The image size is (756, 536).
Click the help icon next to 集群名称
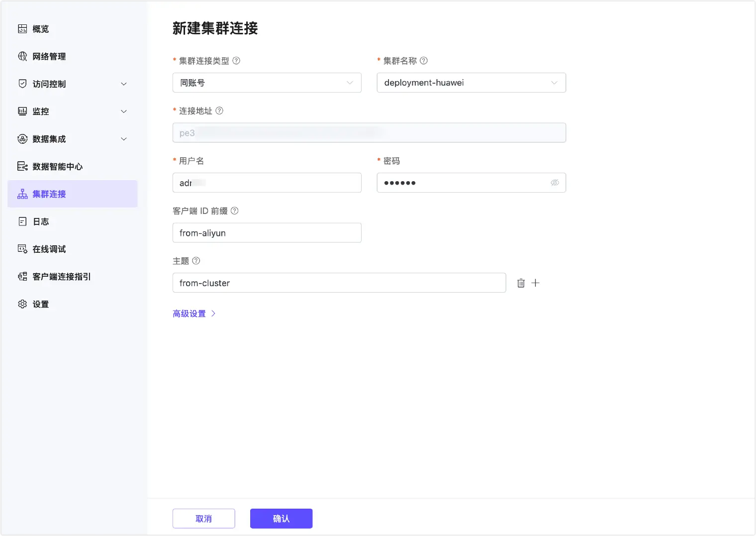(x=424, y=61)
